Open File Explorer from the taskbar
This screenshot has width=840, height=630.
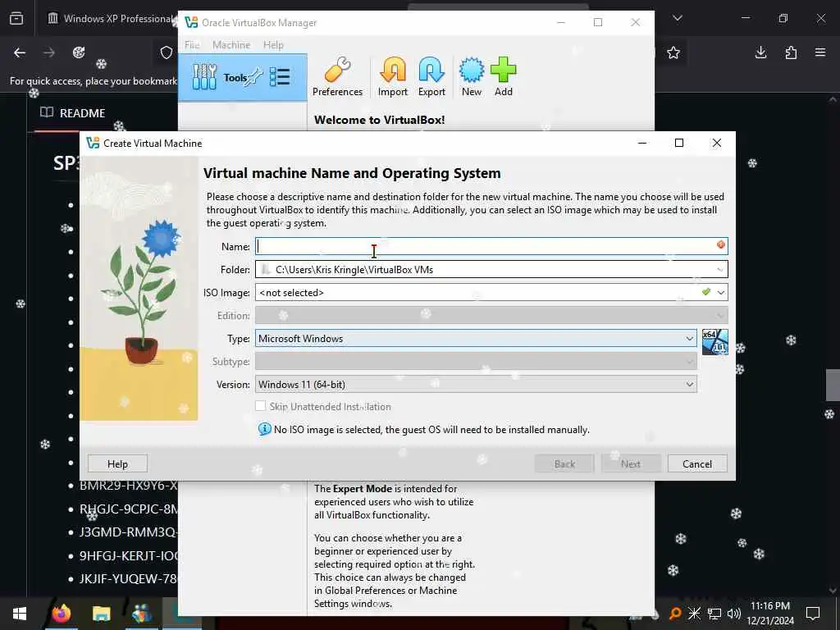(101, 614)
